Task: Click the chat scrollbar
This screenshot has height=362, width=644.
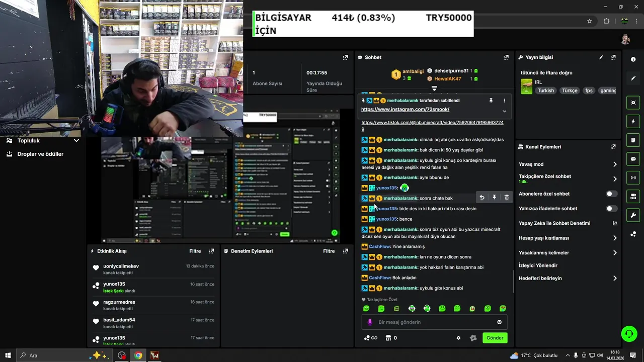Action: point(513,282)
